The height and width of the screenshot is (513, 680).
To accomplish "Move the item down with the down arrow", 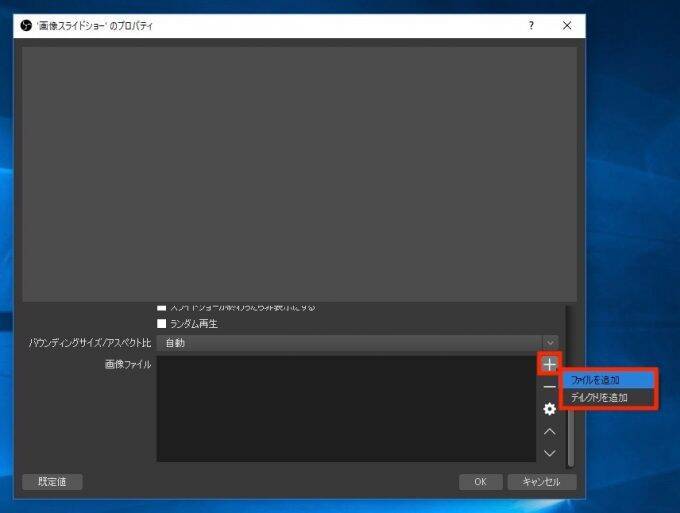I will [x=549, y=453].
